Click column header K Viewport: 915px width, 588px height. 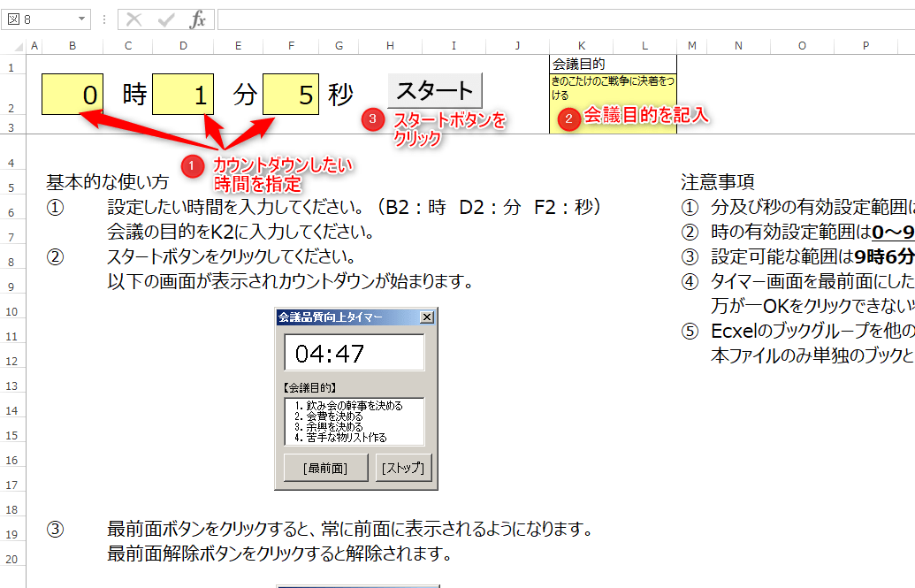[580, 44]
